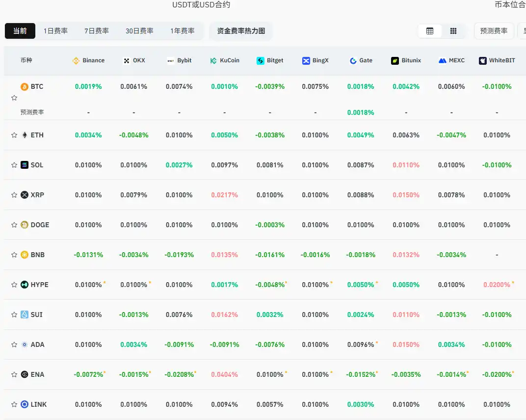Click the LINK coin logo
The width and height of the screenshot is (526, 420).
click(25, 404)
